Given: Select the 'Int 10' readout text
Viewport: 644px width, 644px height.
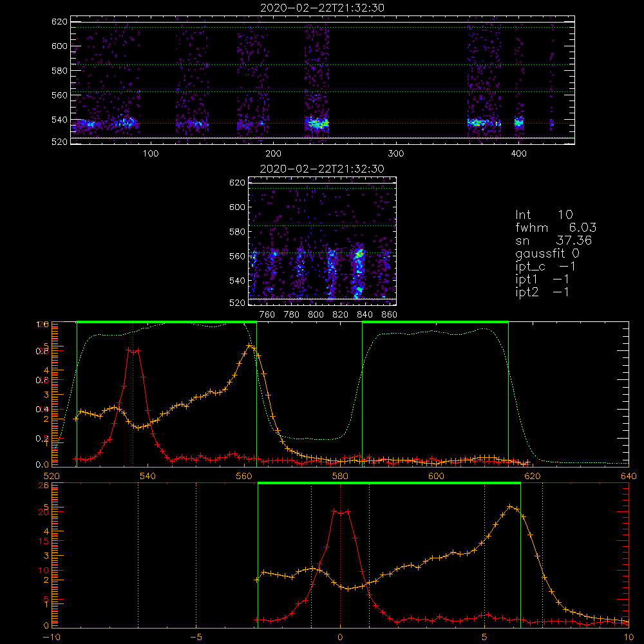Looking at the screenshot, I should (544, 215).
